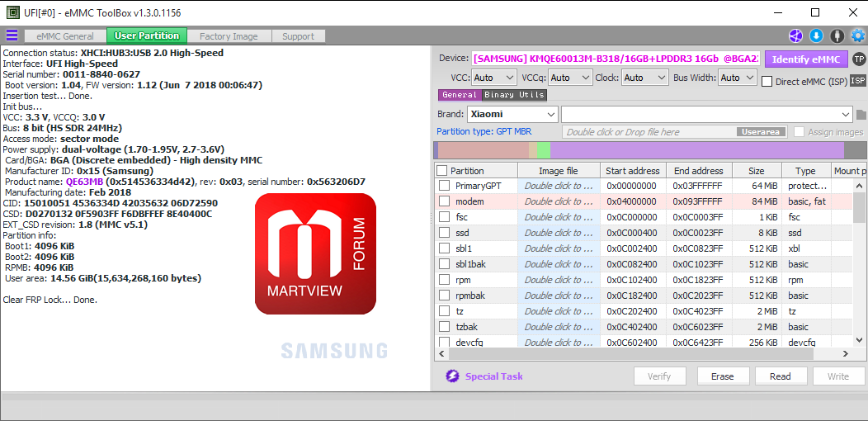The height and width of the screenshot is (421, 868).
Task: Click the scroll-down arrow of partition table
Action: [859, 339]
